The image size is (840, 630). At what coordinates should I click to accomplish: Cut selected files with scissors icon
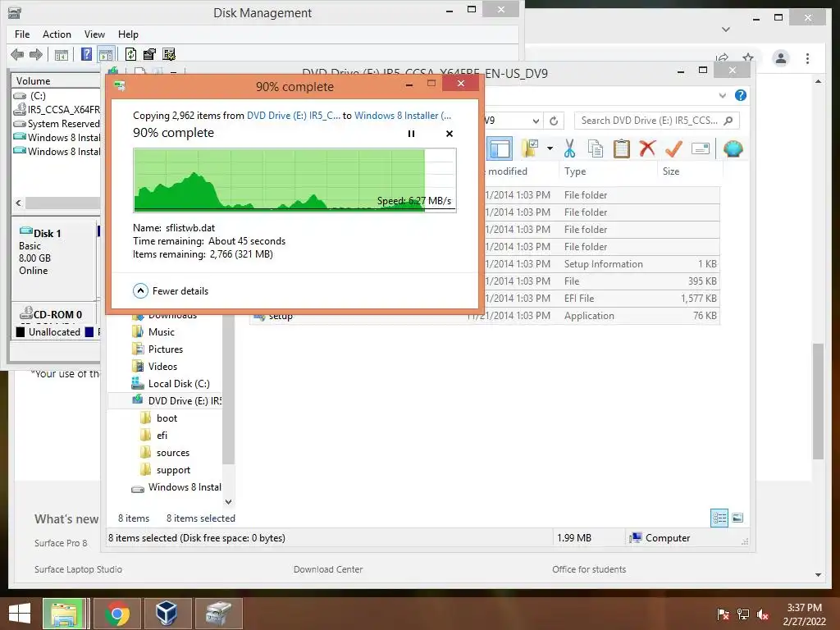point(569,148)
